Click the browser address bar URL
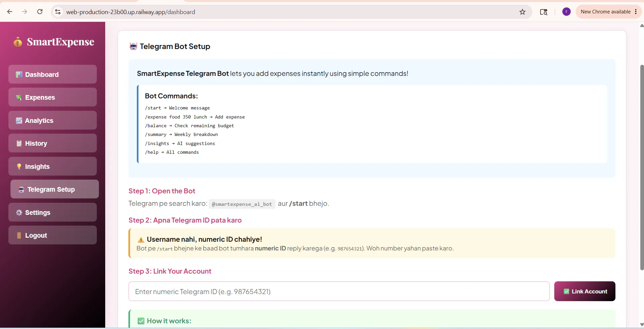The image size is (644, 329). point(130,12)
